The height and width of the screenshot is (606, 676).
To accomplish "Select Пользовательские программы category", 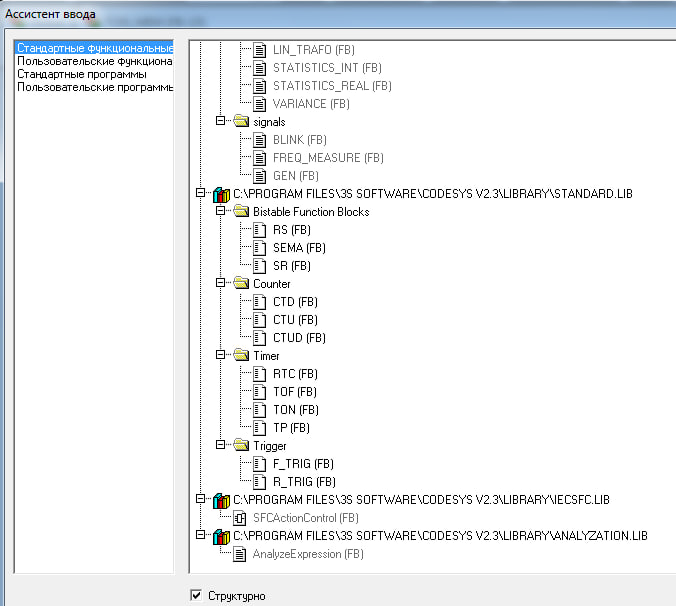I will click(x=94, y=87).
